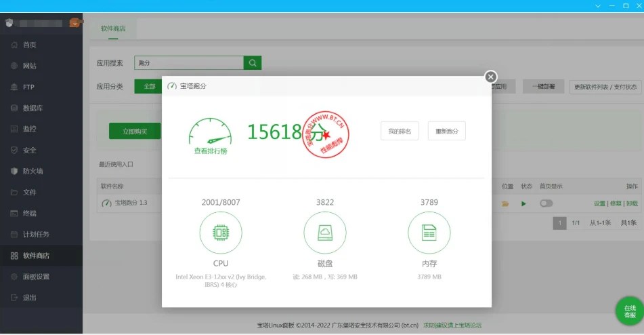Open the 在线客服 chat bubble
This screenshot has width=644, height=335.
(630, 311)
